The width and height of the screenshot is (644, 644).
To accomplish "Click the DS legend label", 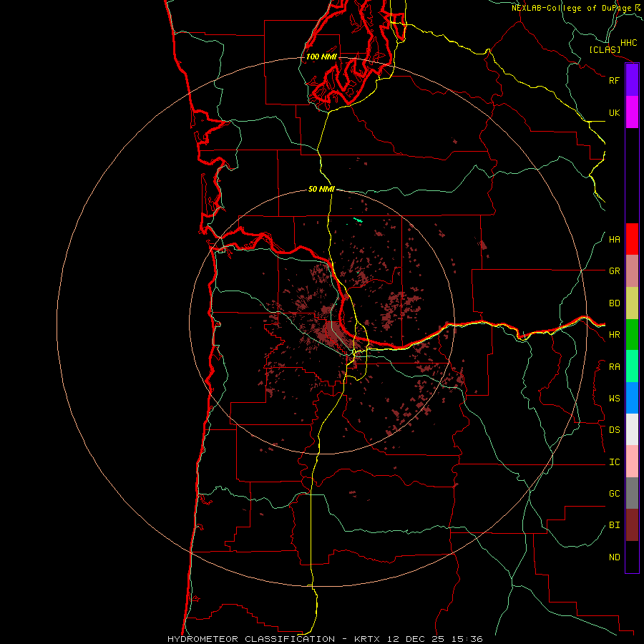I will click(x=614, y=429).
